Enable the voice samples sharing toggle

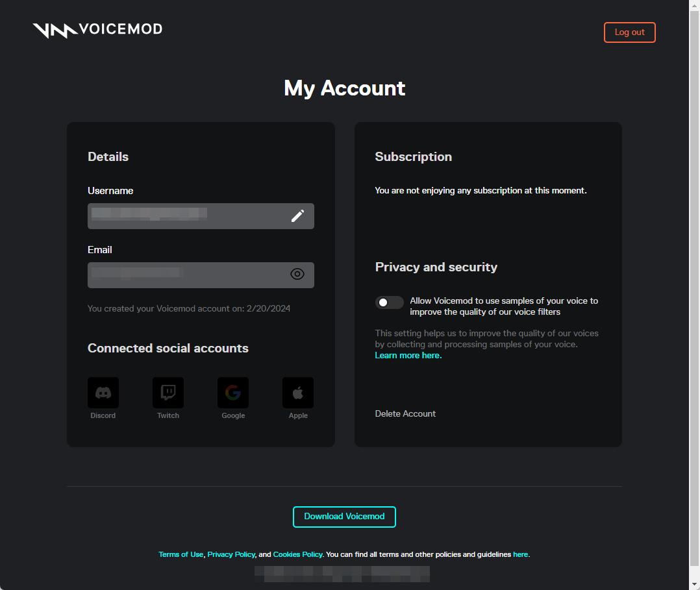390,302
